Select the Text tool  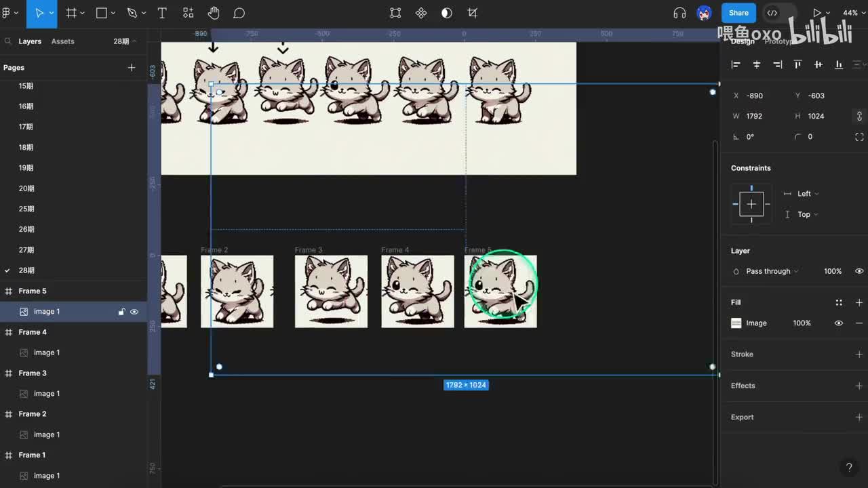coord(162,13)
